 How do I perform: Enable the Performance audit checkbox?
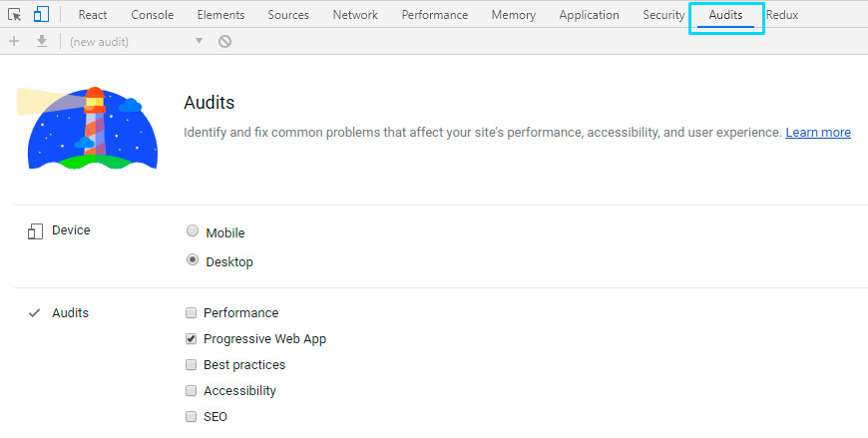click(192, 313)
